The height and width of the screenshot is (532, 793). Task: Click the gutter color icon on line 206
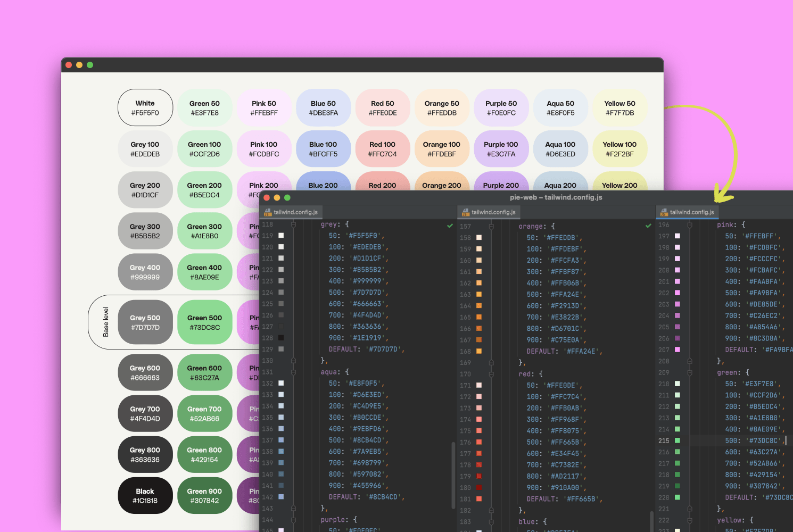pos(678,338)
